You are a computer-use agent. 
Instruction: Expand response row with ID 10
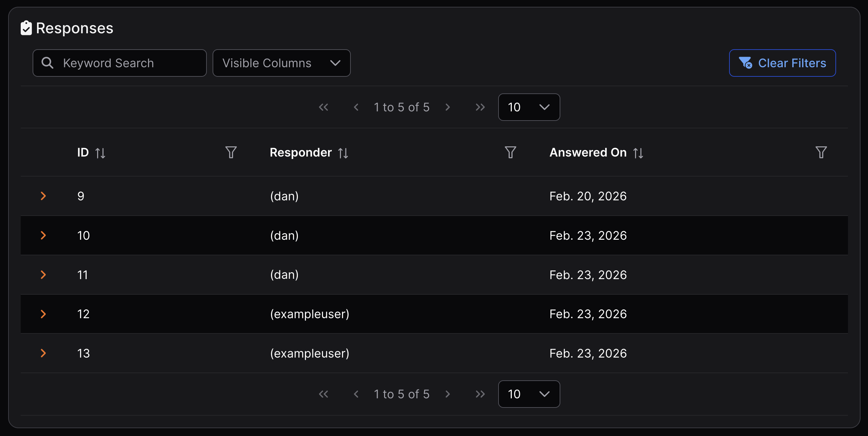click(43, 235)
